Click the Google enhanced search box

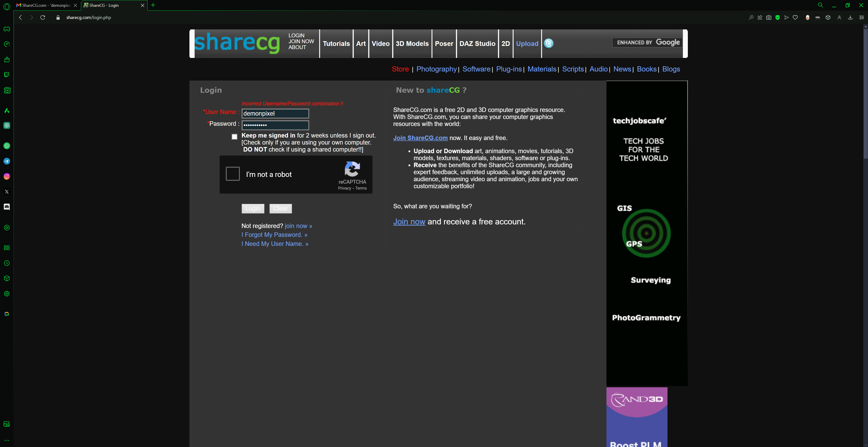[x=647, y=43]
